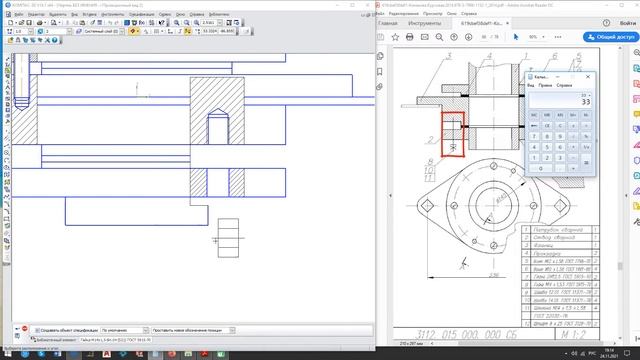Toggle 'Create specification object' checkbox
Screen dimensions: 640x360
[x=37, y=330]
